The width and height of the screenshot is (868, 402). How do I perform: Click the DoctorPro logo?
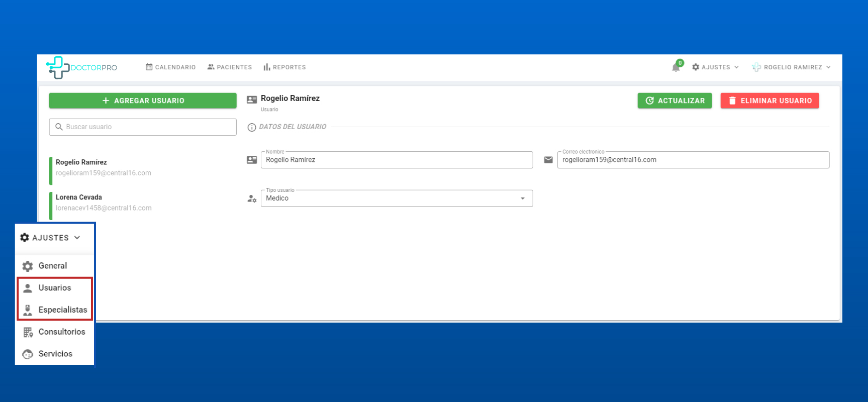[x=81, y=67]
